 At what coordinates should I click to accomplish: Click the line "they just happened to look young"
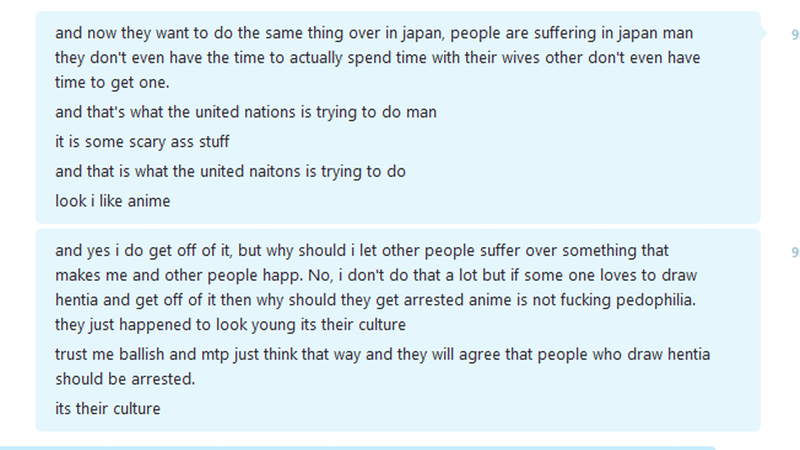tap(230, 325)
